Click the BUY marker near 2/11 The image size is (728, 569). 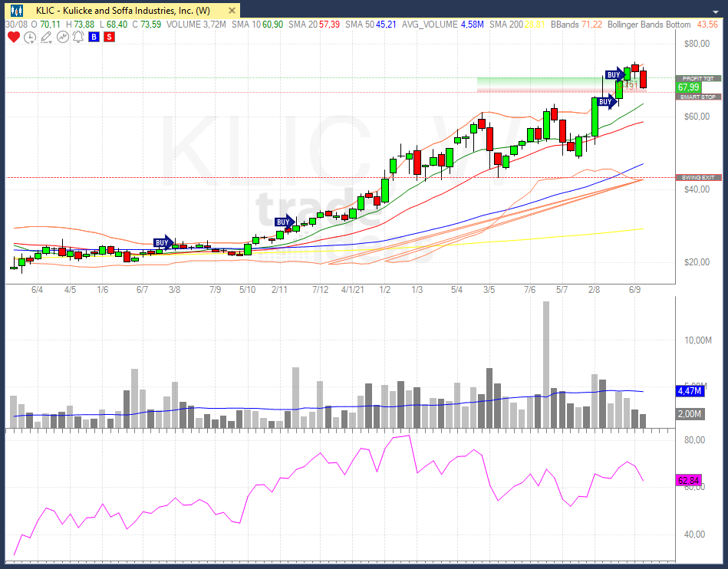[x=284, y=222]
